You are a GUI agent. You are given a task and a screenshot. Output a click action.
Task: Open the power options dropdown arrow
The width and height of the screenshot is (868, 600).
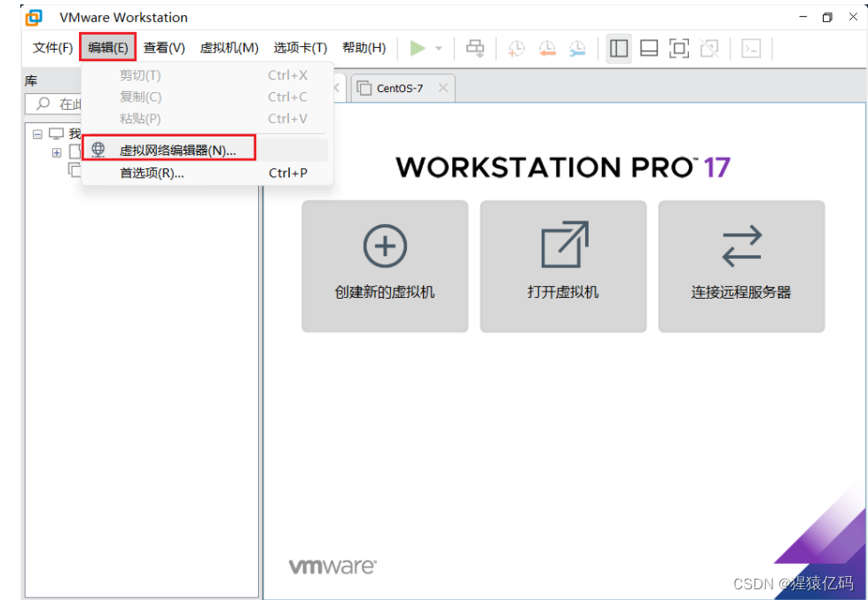[x=438, y=48]
